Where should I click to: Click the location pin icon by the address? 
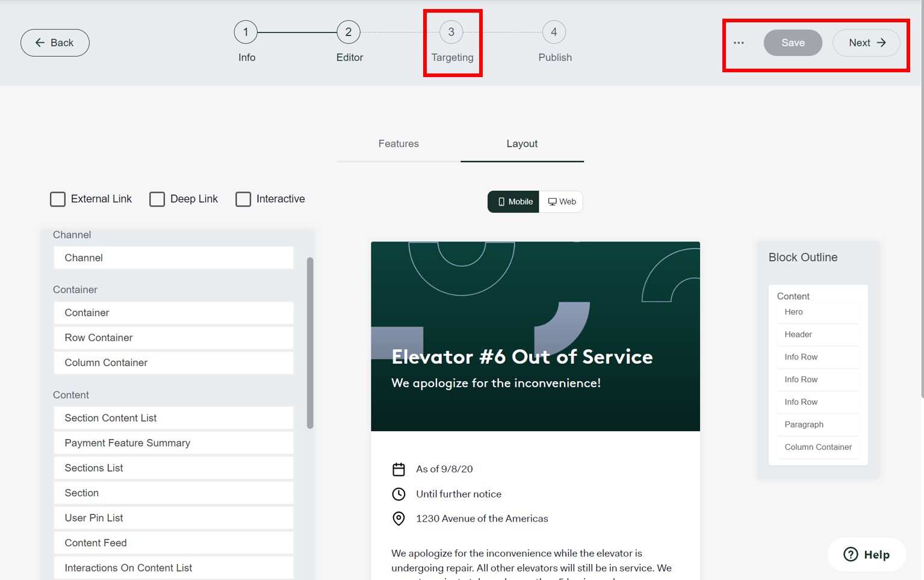[x=398, y=519]
